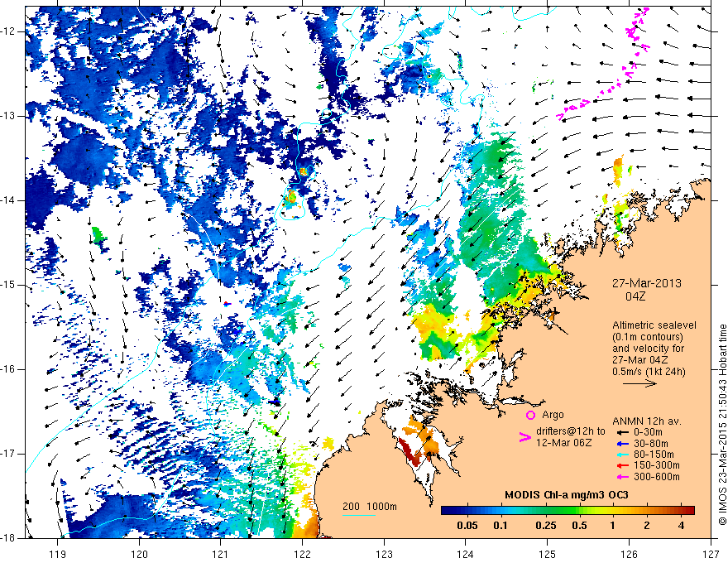This screenshot has height=563, width=728.
Task: Click the latitude '-17' axis label
Action: coord(7,454)
